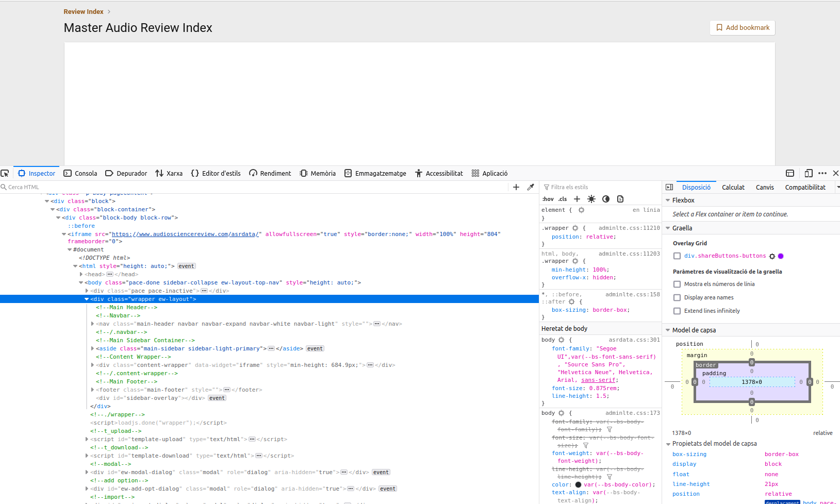Open the Editor d'estils tab

click(216, 173)
